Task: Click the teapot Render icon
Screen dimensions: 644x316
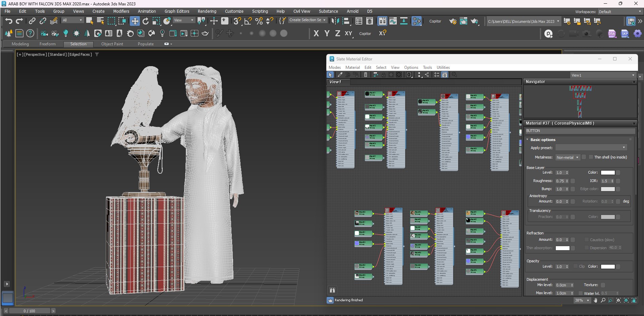Action: (x=474, y=21)
